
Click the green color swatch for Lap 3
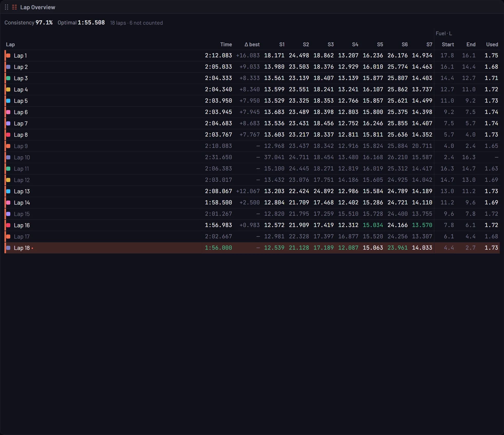tap(8, 78)
